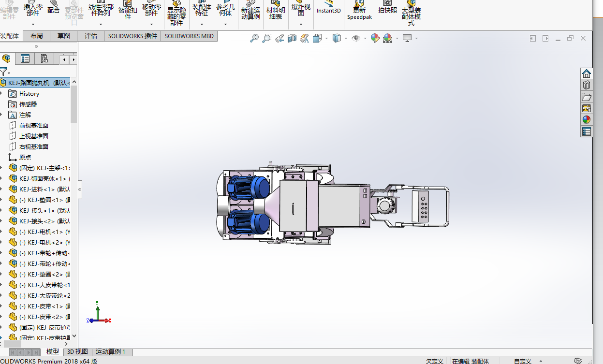Switch to the ConfigurationManager tab icon

pos(44,59)
